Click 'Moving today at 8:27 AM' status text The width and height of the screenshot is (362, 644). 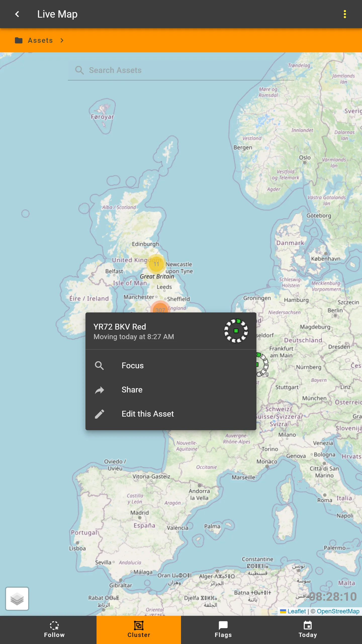coord(134,337)
